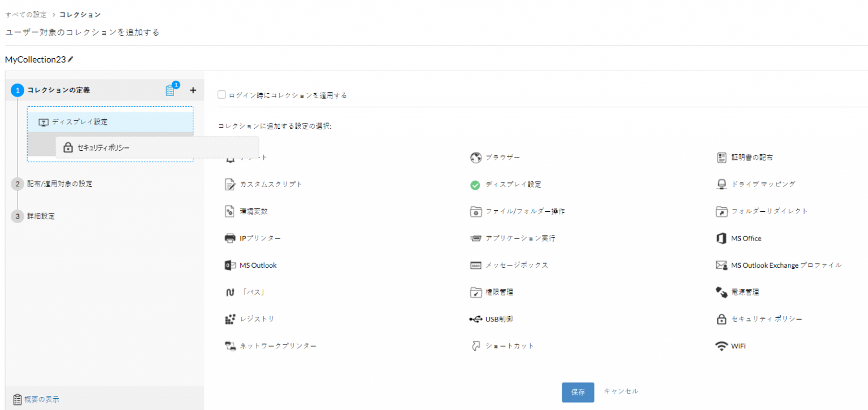Pick the MS Office icon

click(x=721, y=238)
